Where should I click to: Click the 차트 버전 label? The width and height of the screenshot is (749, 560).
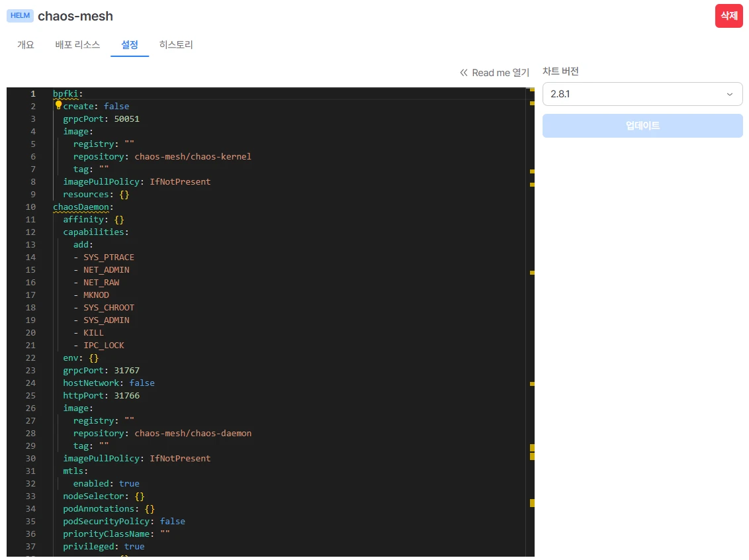(560, 71)
